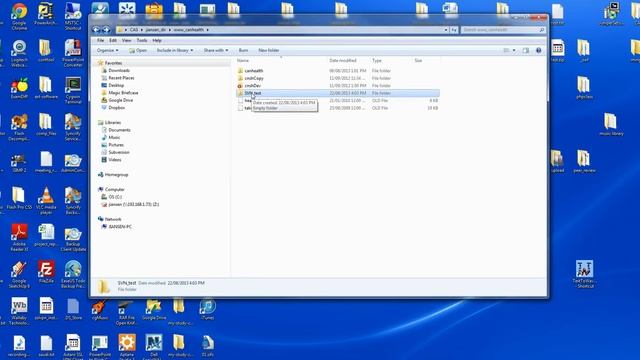Open the View menu
Viewport: 640px width, 360px height.
[127, 40]
